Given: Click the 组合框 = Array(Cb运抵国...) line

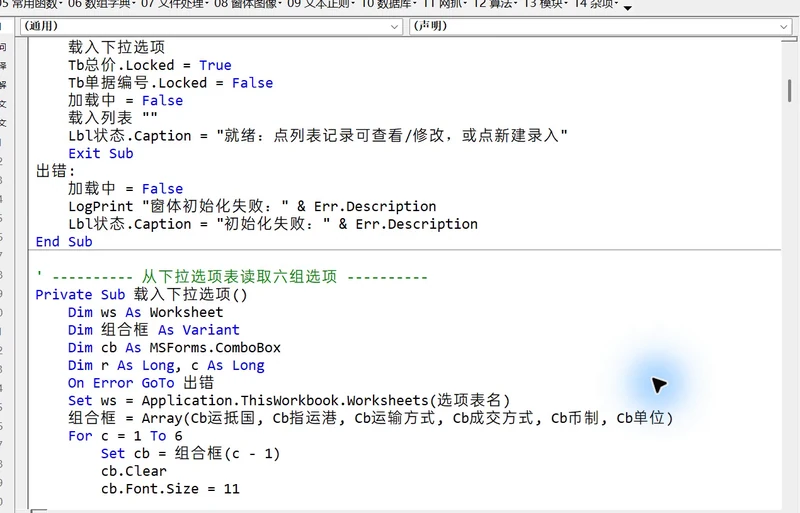Looking at the screenshot, I should pos(371,418).
